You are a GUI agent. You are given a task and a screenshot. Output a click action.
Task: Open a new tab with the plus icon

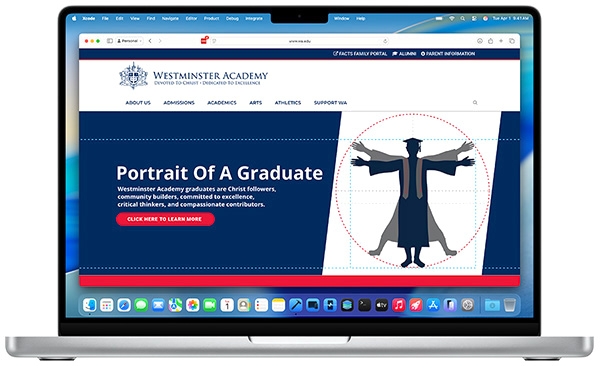(501, 41)
